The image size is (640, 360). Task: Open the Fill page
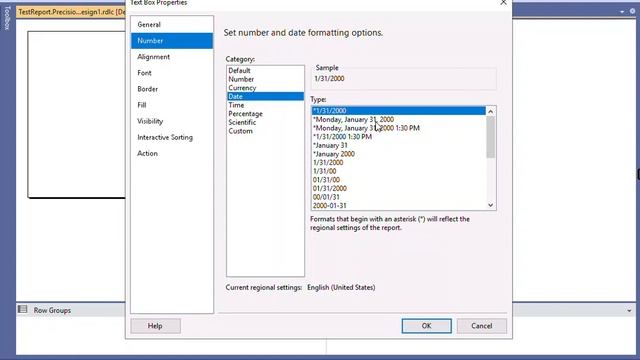tap(171, 105)
